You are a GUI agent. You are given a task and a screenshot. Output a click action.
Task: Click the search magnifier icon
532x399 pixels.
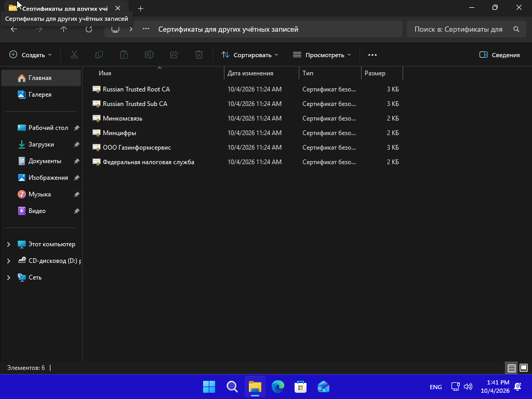tap(516, 29)
